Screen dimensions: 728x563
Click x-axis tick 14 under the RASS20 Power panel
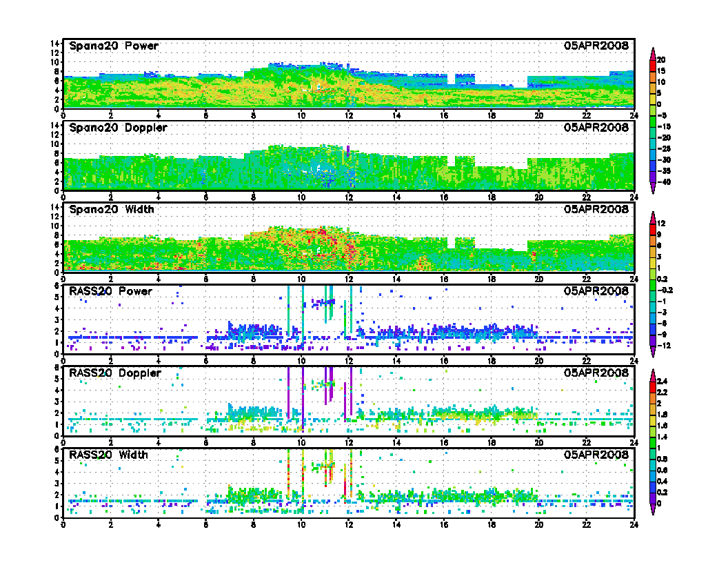396,360
